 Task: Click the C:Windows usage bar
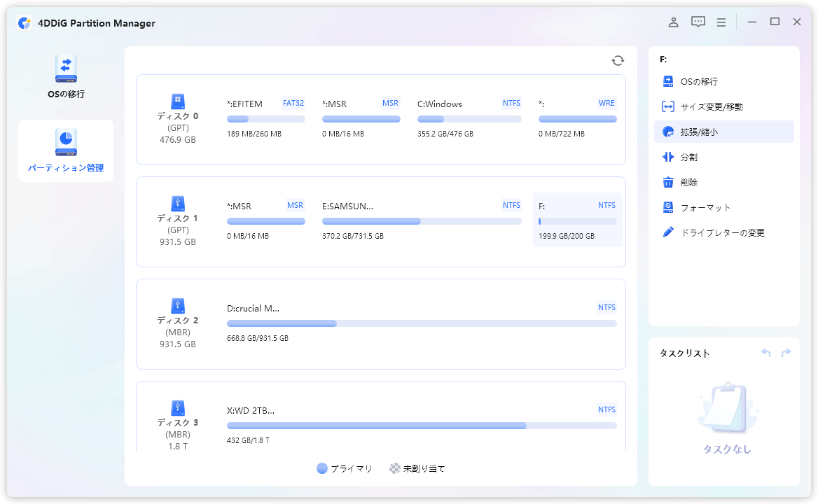point(469,120)
